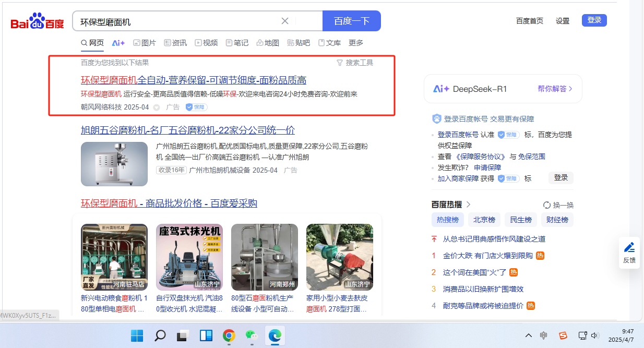Open 搜索工具 filter
The width and height of the screenshot is (644, 348).
pos(355,63)
